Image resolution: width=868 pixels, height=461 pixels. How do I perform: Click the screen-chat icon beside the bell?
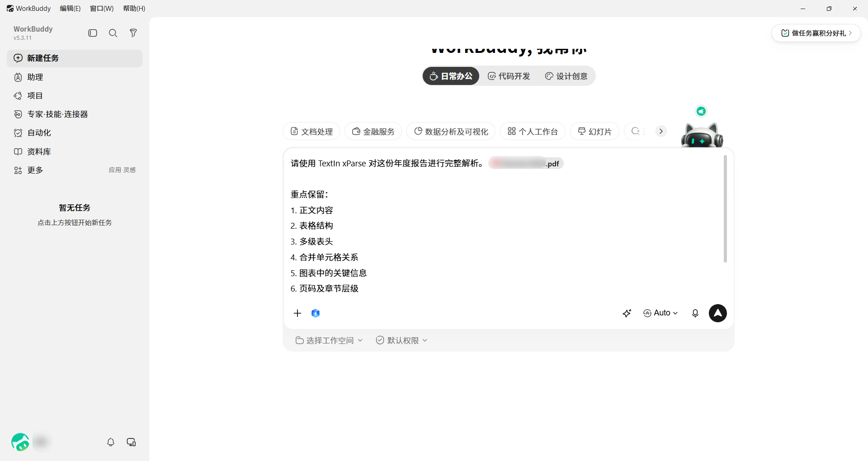[132, 442]
